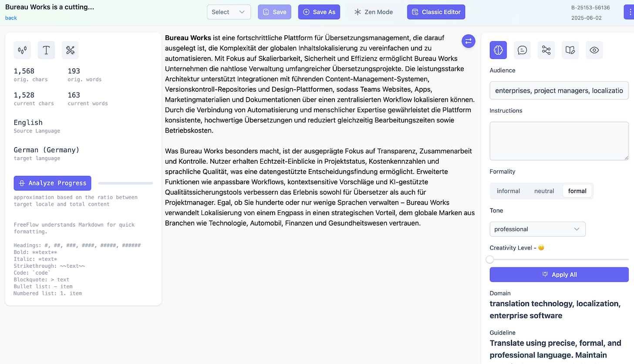Open the Select dropdown in toolbar
The image size is (634, 364).
pyautogui.click(x=229, y=12)
